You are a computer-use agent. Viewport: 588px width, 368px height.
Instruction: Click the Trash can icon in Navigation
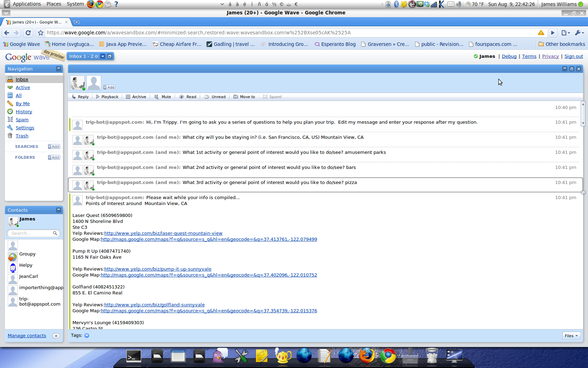coord(10,136)
